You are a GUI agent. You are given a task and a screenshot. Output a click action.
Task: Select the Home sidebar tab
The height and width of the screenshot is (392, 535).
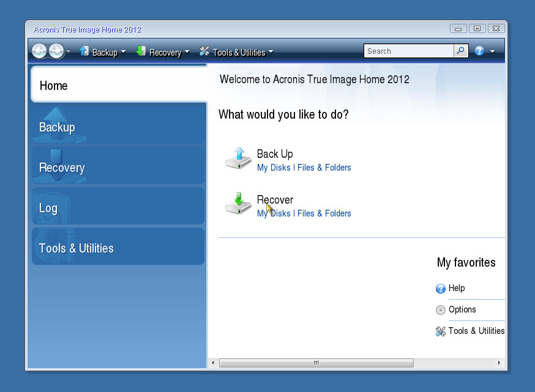pos(119,84)
